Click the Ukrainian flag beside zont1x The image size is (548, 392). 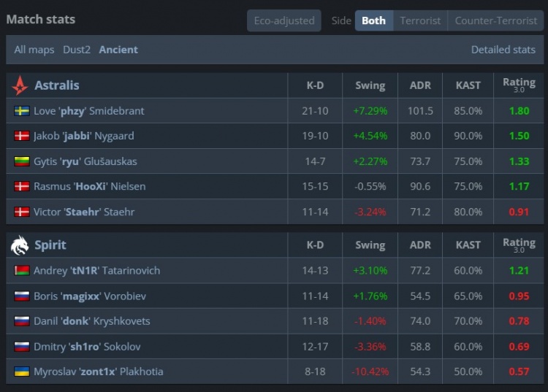(x=22, y=372)
